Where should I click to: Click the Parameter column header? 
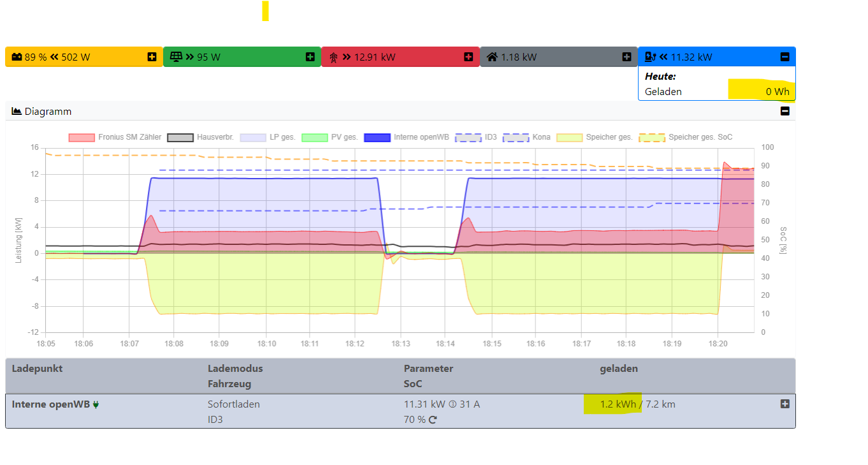click(429, 368)
